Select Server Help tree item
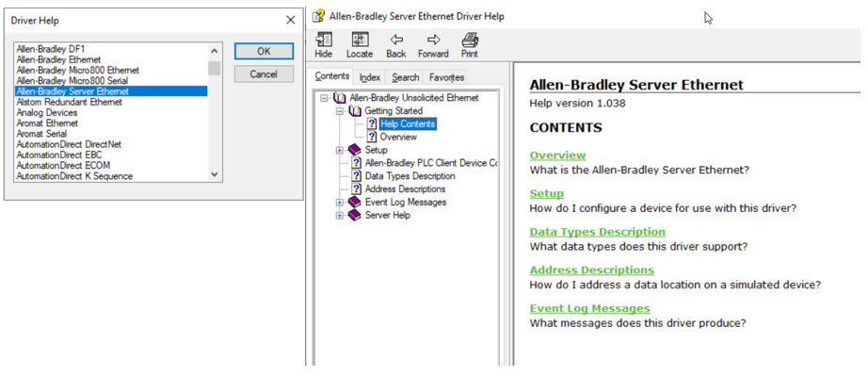 [x=388, y=215]
